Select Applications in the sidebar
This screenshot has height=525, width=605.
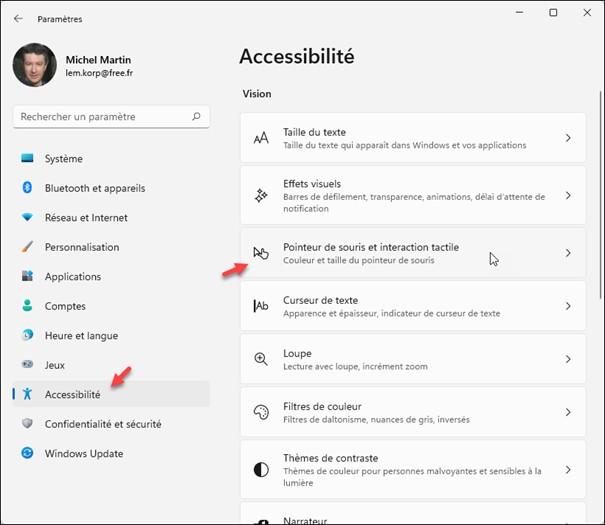pos(73,277)
